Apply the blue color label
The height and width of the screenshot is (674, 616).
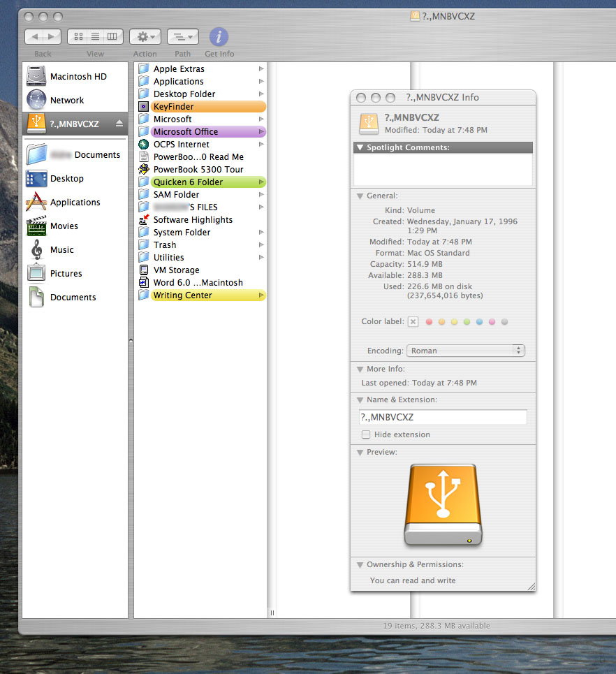479,321
